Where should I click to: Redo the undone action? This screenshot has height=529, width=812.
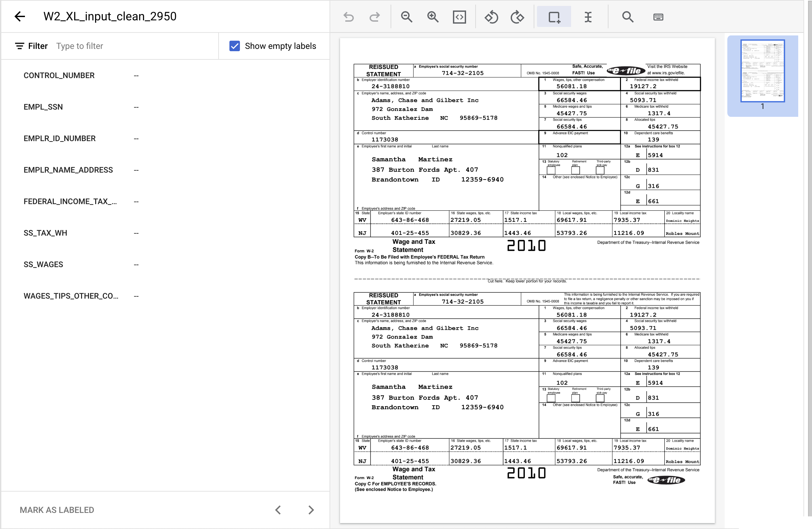click(374, 16)
